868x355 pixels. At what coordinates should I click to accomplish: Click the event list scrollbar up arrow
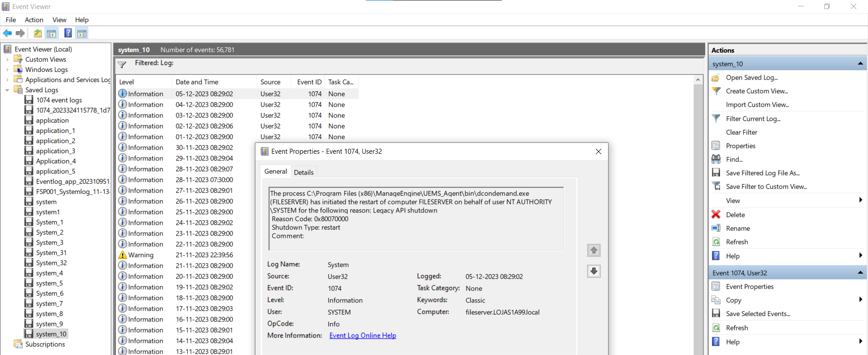tap(698, 80)
